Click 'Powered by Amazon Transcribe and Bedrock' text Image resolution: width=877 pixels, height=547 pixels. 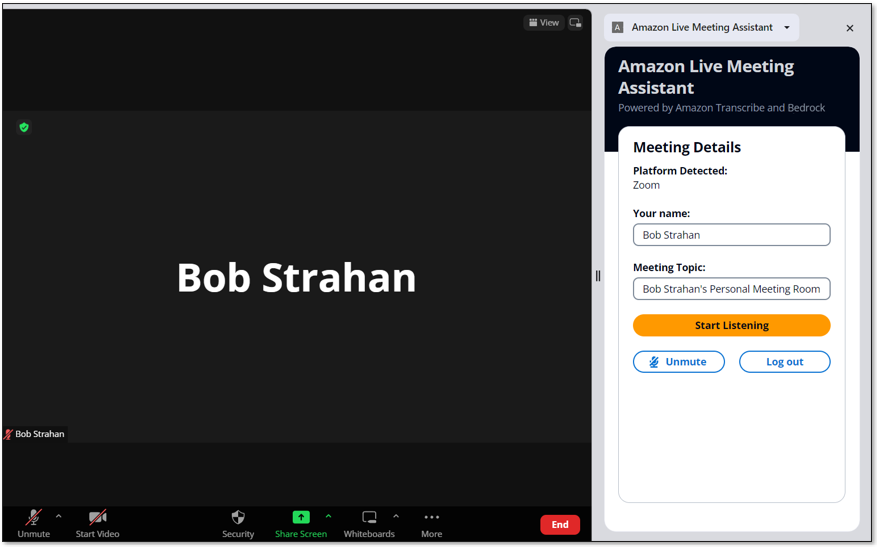[x=722, y=108]
